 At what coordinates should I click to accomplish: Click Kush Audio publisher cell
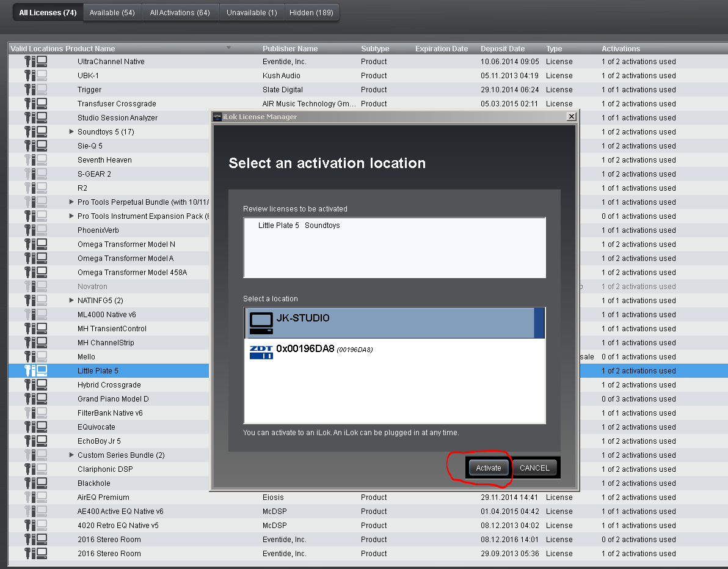(282, 75)
